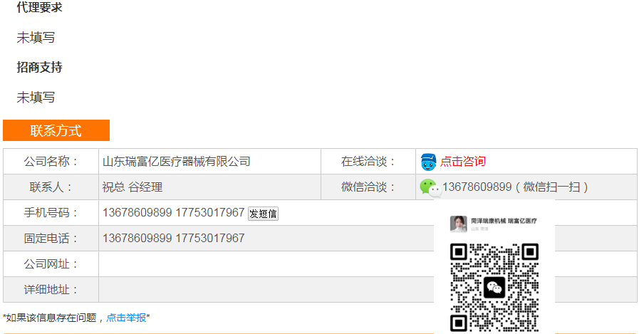Click the 微信洽谈： label
The height and width of the screenshot is (334, 644).
pos(368,187)
